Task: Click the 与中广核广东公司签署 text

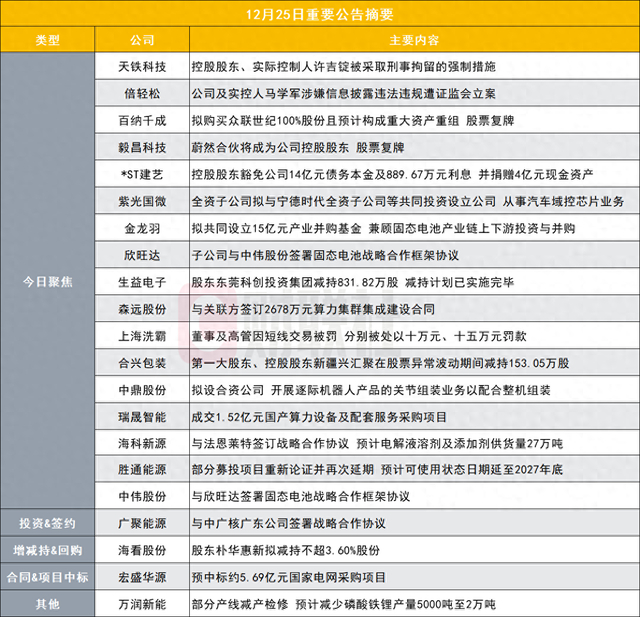Action: (289, 523)
